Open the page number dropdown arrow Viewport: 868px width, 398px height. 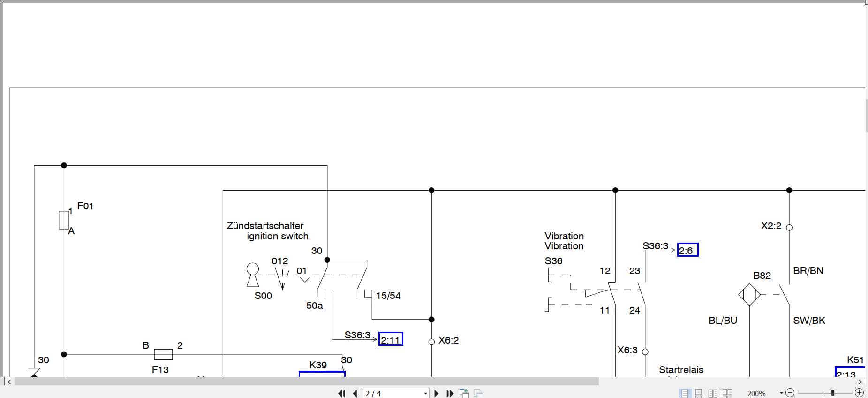(426, 393)
